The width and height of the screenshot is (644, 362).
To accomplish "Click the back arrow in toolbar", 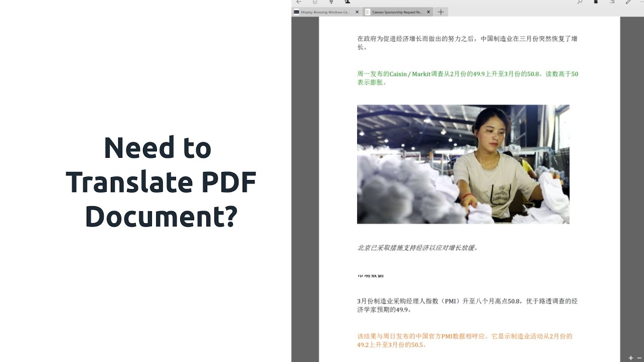I will tap(299, 2).
